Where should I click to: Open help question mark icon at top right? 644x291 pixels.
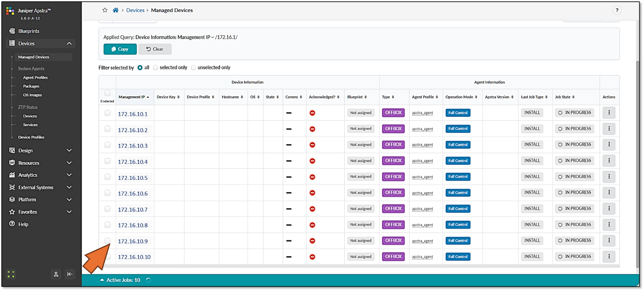617,10
